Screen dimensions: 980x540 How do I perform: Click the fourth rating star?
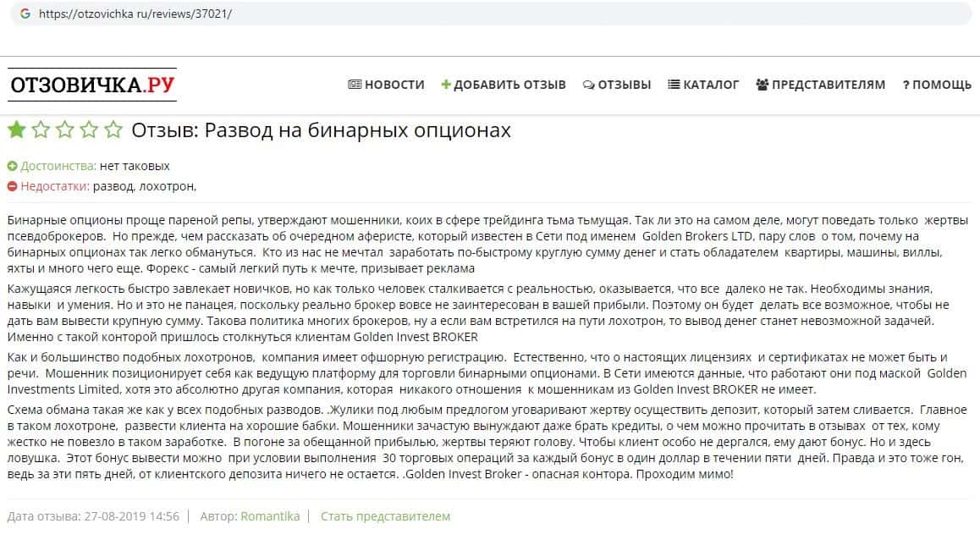89,129
